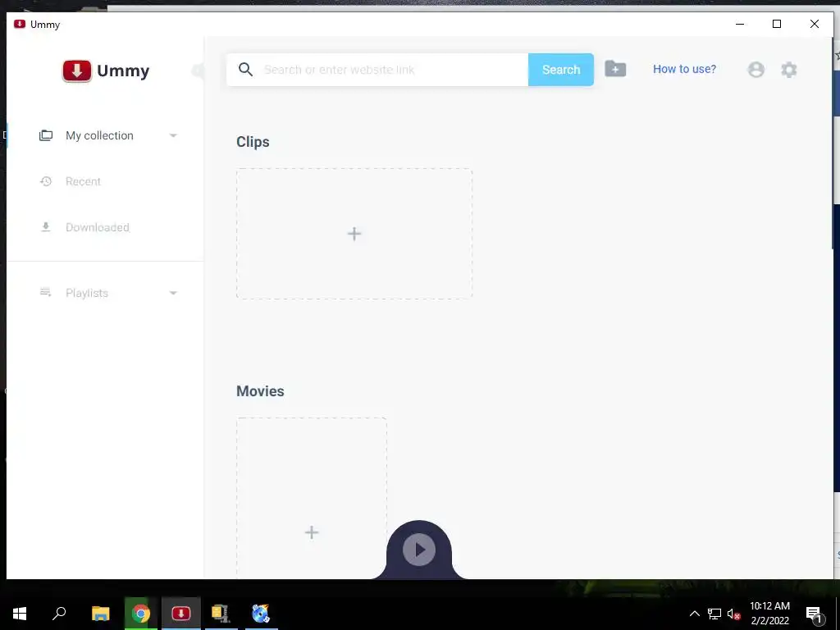Viewport: 840px width, 630px height.
Task: Maximize the Ummy window
Action: click(777, 24)
